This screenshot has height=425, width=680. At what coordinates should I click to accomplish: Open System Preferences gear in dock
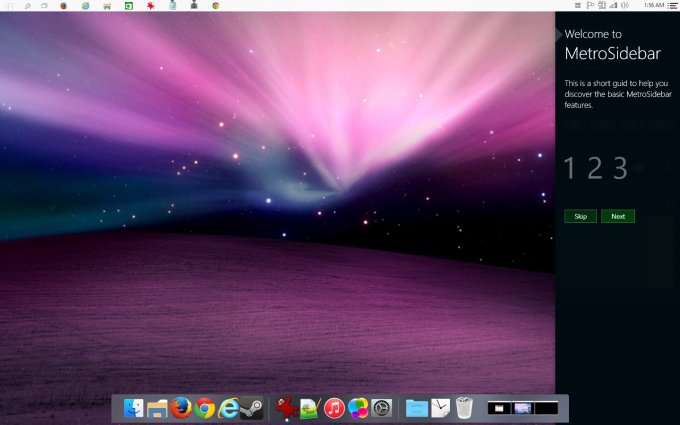click(x=382, y=408)
